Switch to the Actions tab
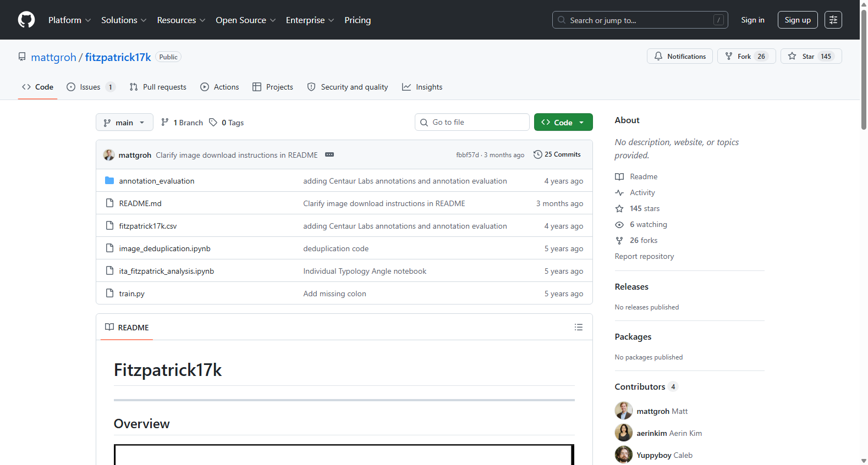The height and width of the screenshot is (465, 868). point(219,87)
